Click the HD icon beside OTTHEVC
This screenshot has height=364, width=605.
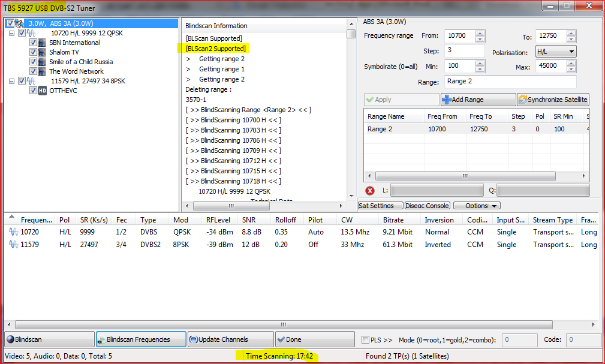click(x=42, y=91)
